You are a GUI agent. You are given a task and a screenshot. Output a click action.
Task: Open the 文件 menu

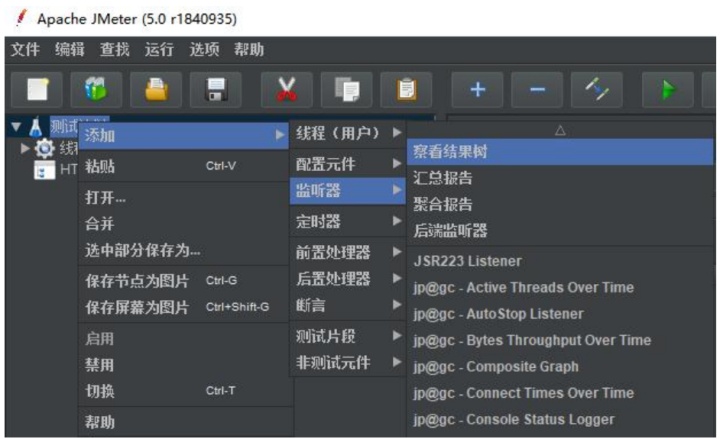[25, 49]
